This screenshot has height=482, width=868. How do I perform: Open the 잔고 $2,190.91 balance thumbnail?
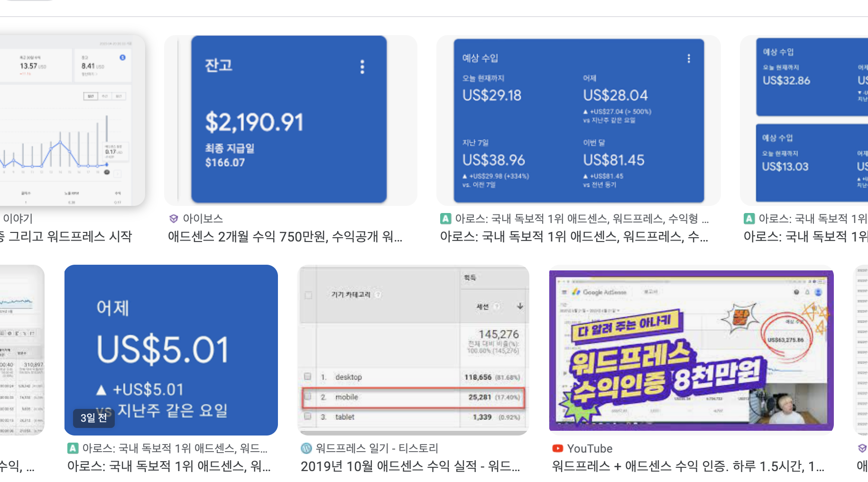point(290,120)
